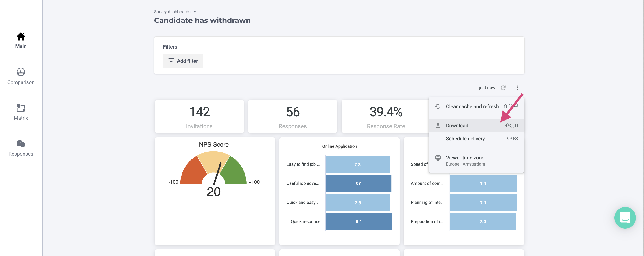Select Download from the menu
The height and width of the screenshot is (256, 644).
(x=457, y=125)
